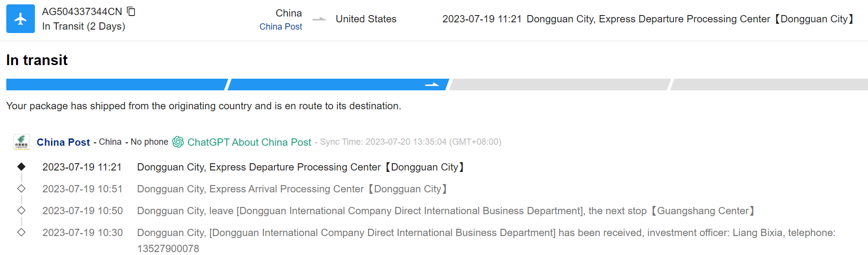Click the diamond marker for the 10:50 event

(x=21, y=210)
